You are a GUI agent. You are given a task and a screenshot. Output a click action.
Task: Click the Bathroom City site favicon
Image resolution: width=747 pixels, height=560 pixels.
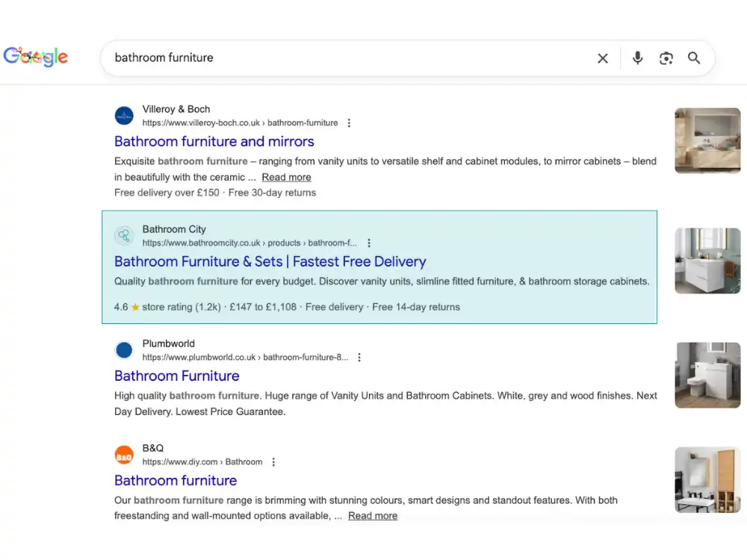coord(124,235)
